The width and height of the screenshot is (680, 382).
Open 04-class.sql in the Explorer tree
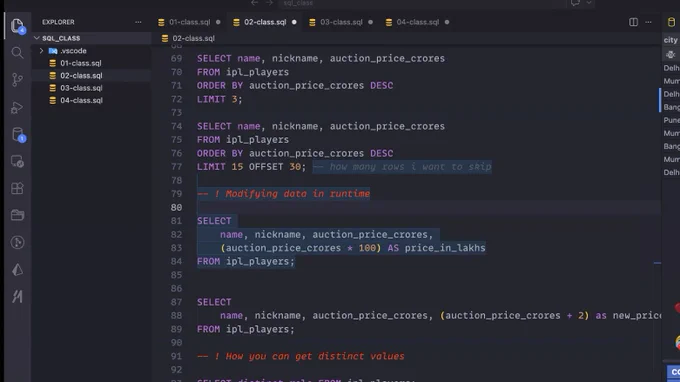[82, 100]
